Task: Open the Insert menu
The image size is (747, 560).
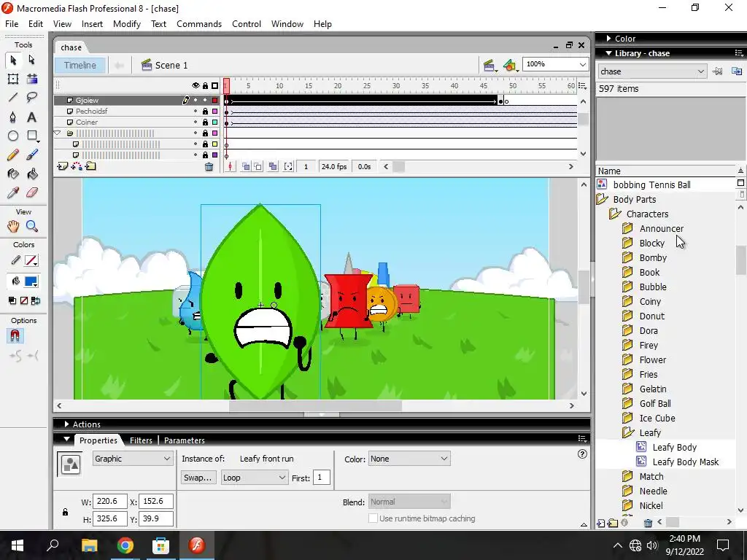Action: point(92,24)
